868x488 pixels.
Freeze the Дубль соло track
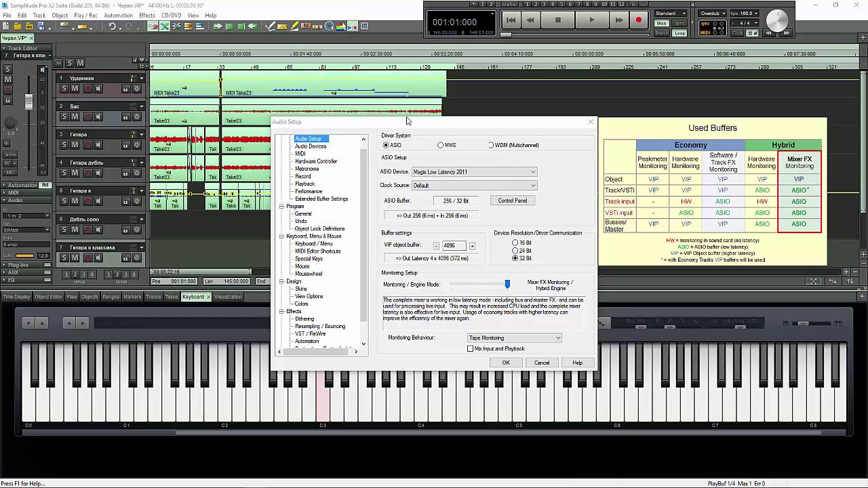point(136,230)
